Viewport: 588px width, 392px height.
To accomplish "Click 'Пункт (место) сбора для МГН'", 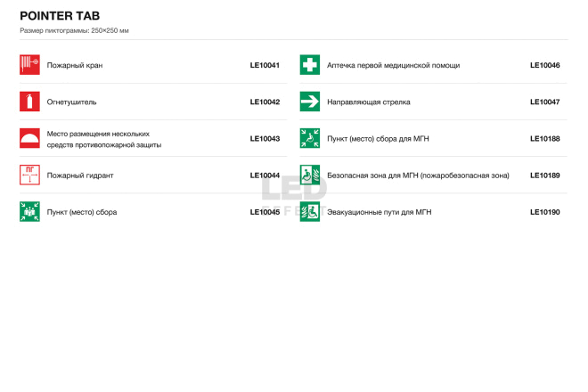I will 378,139.
